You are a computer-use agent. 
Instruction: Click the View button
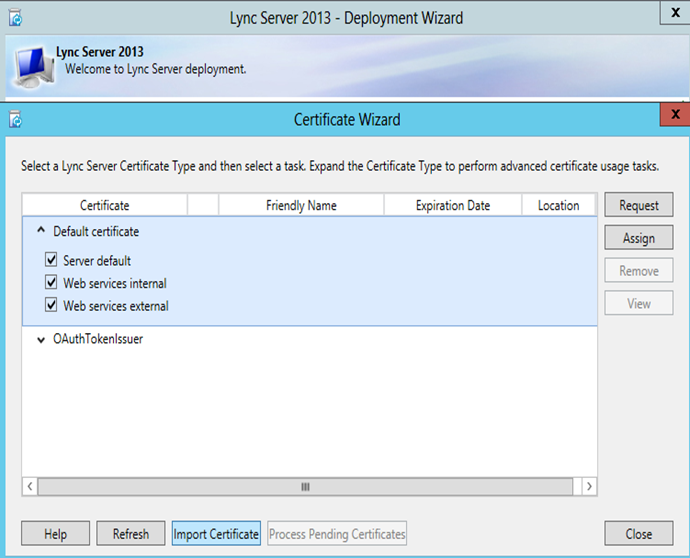[639, 303]
